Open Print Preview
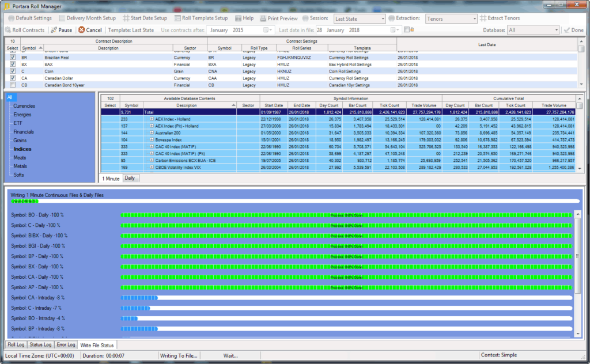Viewport: 590px width, 364px height. 279,18
